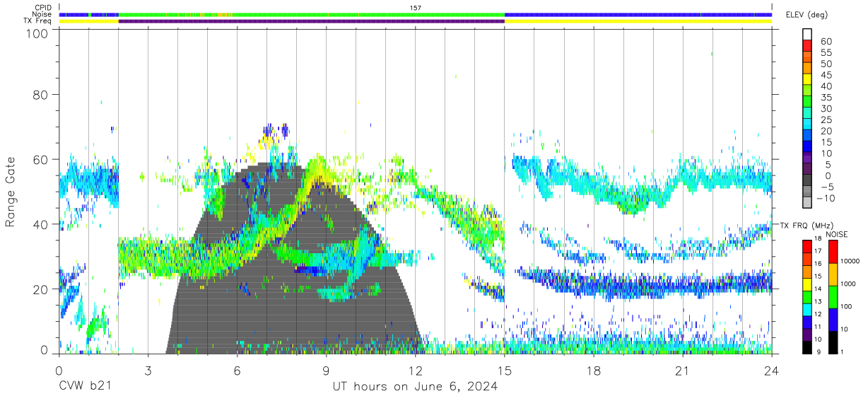Click the CVW b21 radar beam label
Screen dimensions: 868x401
pyautogui.click(x=84, y=386)
